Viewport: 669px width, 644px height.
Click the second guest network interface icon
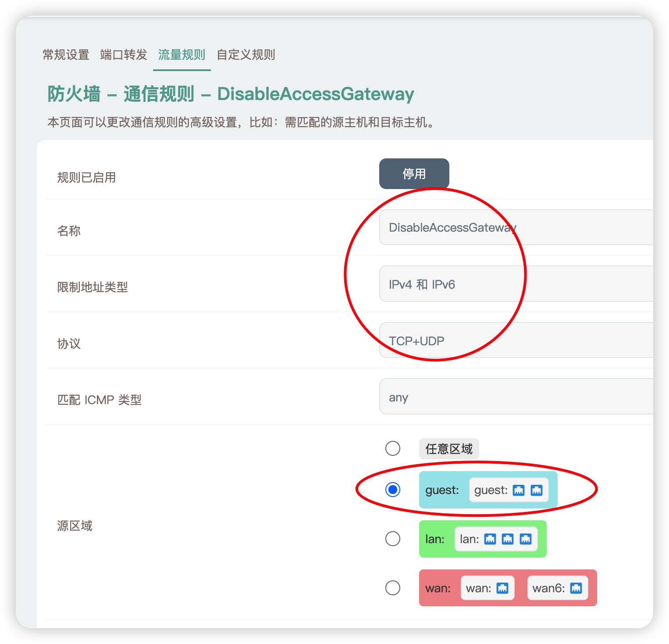click(x=537, y=490)
